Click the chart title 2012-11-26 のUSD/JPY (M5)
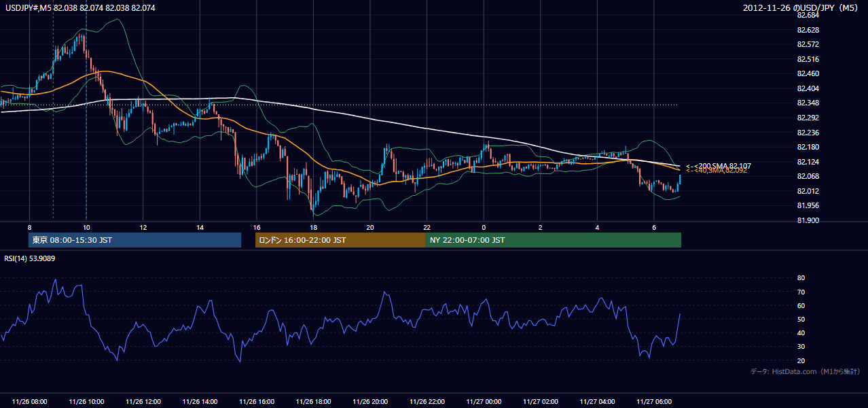The height and width of the screenshot is (408, 868). pos(801,8)
